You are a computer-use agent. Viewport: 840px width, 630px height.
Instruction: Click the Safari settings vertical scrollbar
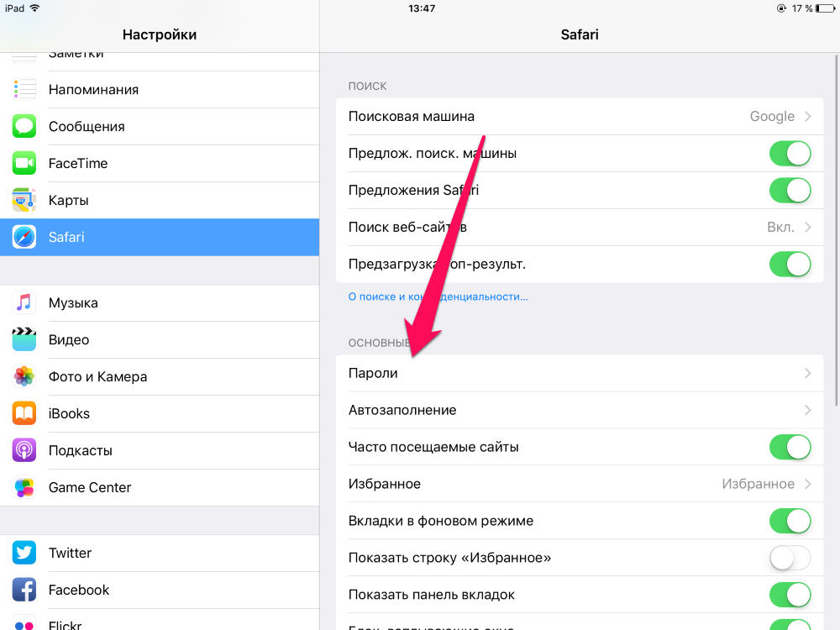coord(837,230)
